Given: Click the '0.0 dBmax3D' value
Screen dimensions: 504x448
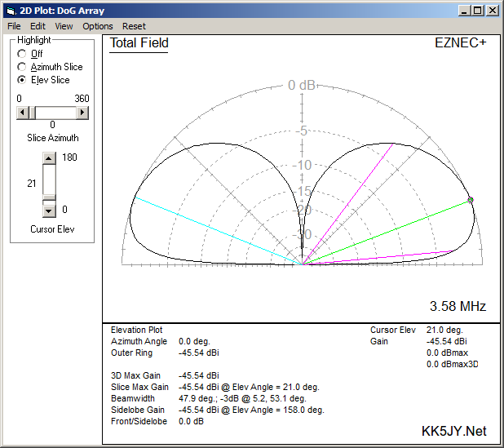Looking at the screenshot, I should tap(453, 364).
